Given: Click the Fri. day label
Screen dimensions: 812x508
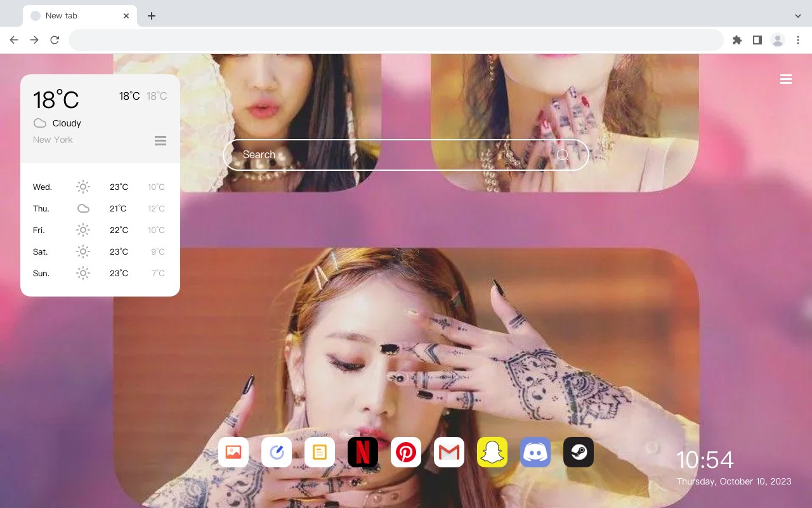Looking at the screenshot, I should (x=39, y=230).
